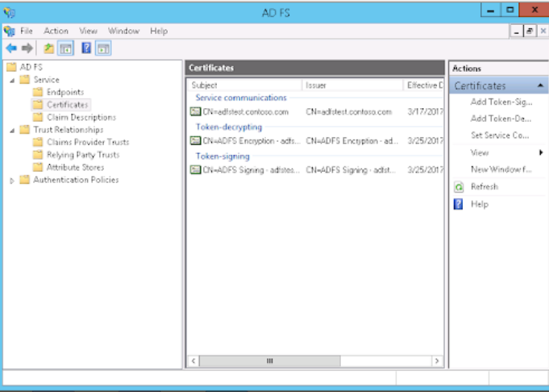
Task: Select Relying Party Trusts tree node
Action: click(83, 155)
